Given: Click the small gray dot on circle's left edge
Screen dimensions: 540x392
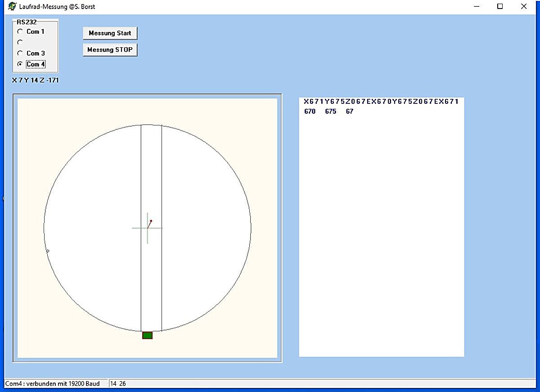Looking at the screenshot, I should click(48, 251).
